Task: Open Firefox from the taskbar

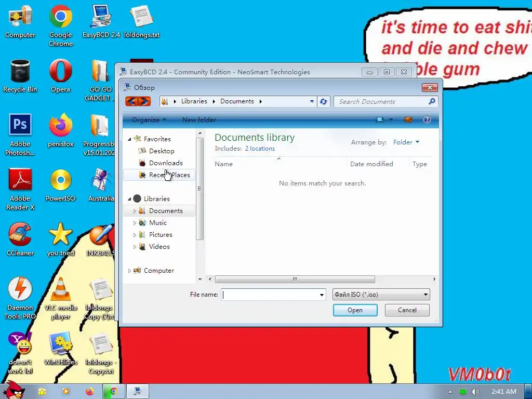Action: coord(89,392)
